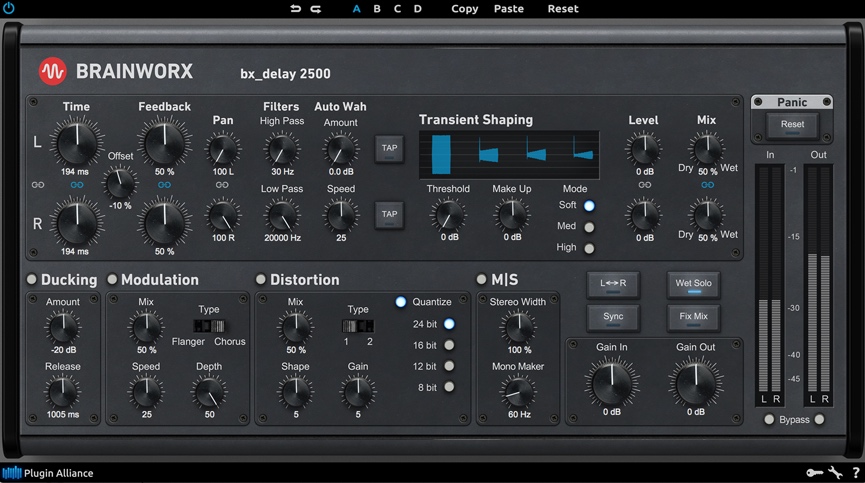Screen dimensions: 865x483
Task: Click the Threshold knob
Action: click(x=448, y=215)
